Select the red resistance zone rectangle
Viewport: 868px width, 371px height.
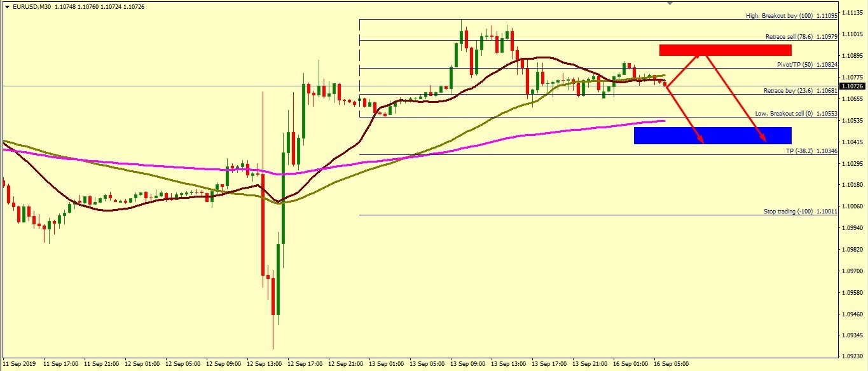click(725, 50)
